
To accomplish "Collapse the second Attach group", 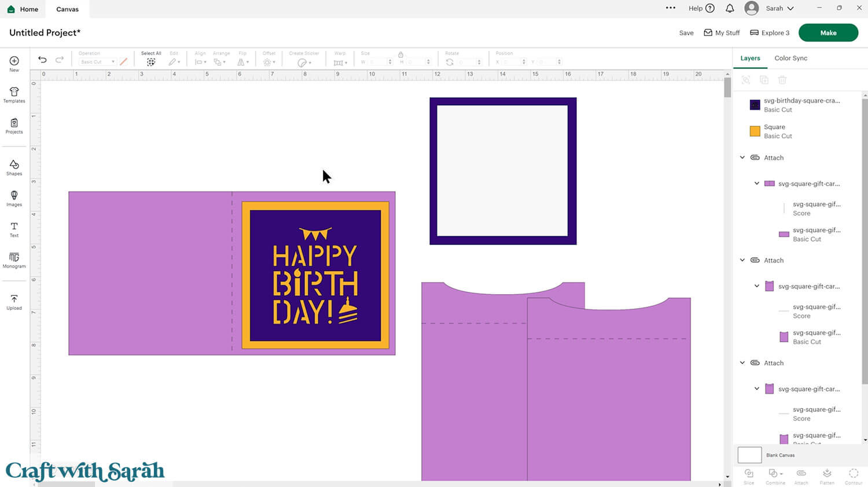I will [x=742, y=260].
